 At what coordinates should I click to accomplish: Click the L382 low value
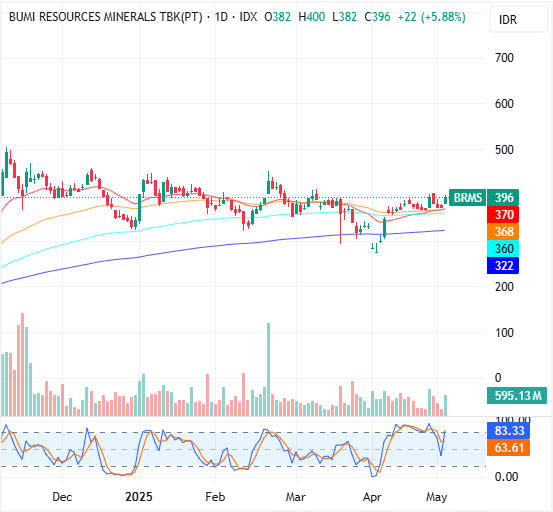pyautogui.click(x=345, y=17)
